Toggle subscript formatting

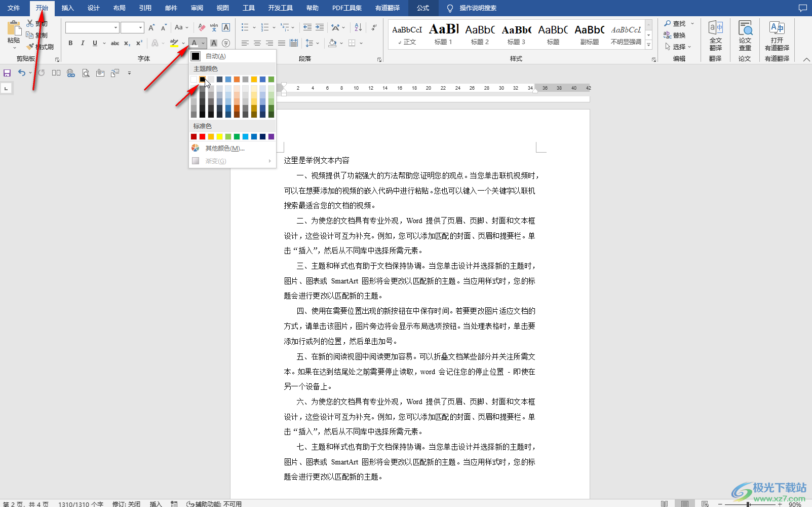(x=127, y=43)
